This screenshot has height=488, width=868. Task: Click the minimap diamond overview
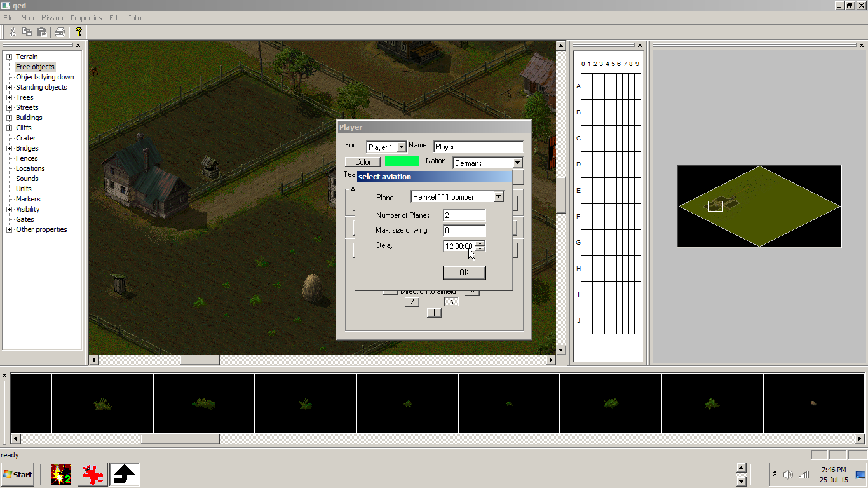pos(759,207)
